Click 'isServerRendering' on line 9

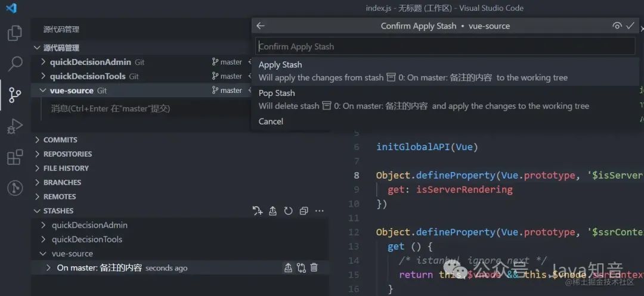tap(464, 189)
